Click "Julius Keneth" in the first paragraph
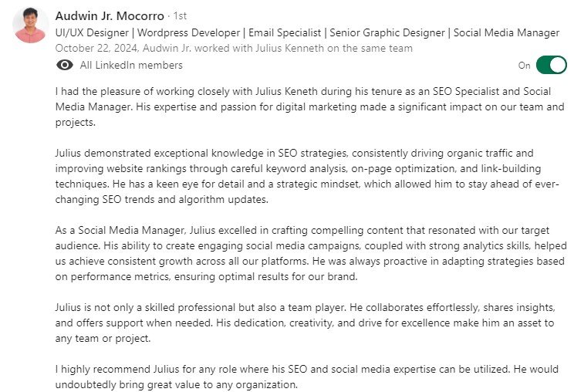Viewport: 574px width, 392px height. pos(279,92)
